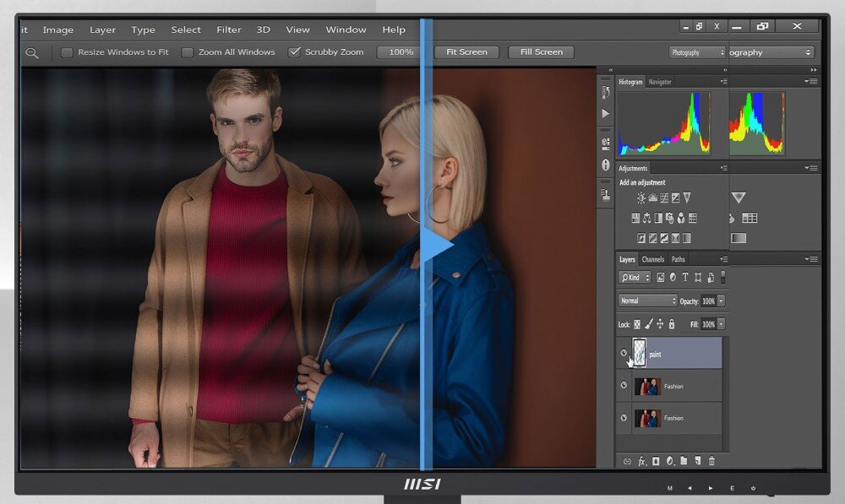Select the paint layer thumbnail

click(x=640, y=354)
